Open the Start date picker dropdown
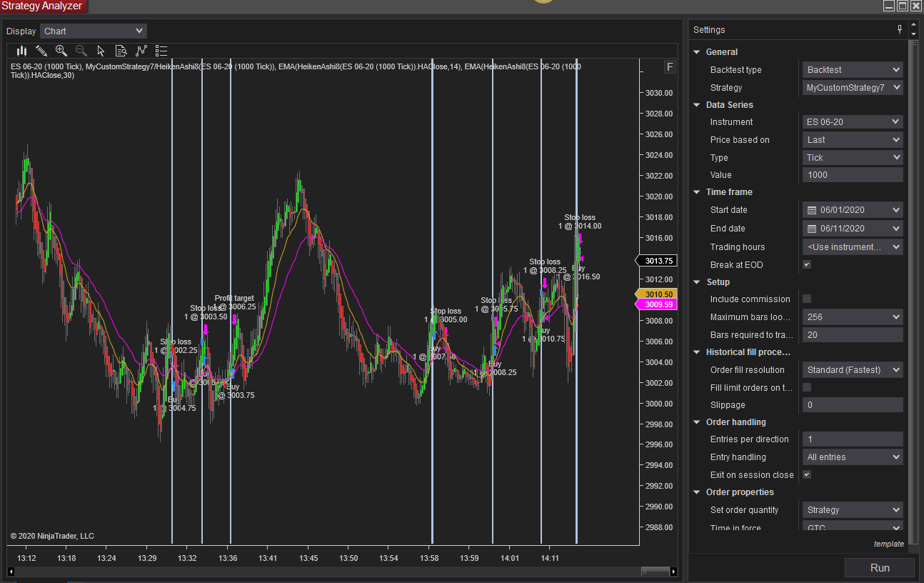Viewport: 924px width, 583px height. pos(896,210)
